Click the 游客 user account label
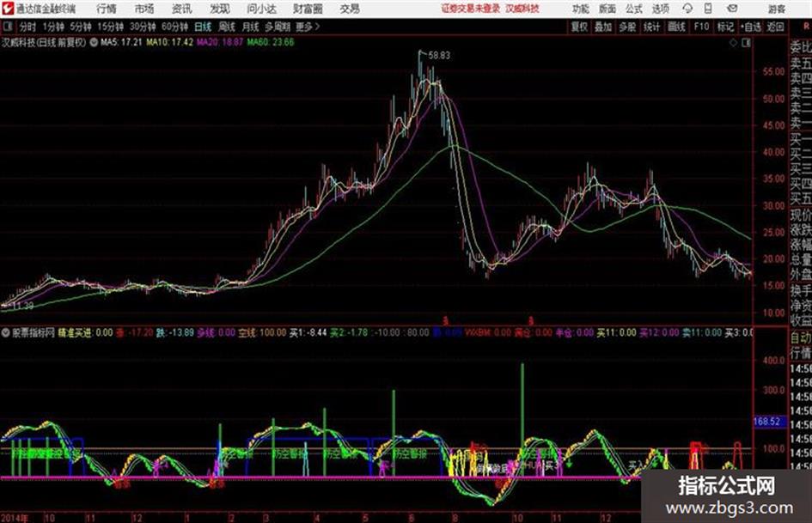The image size is (812, 523). pyautogui.click(x=776, y=9)
